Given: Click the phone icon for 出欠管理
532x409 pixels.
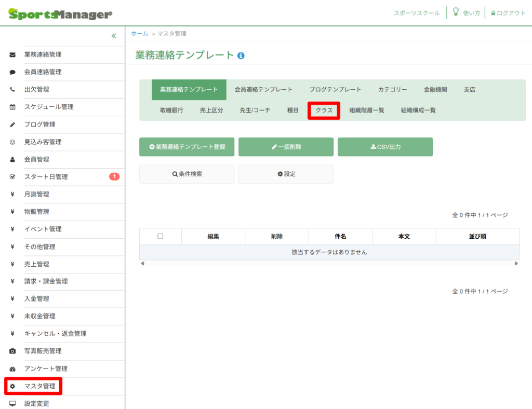Looking at the screenshot, I should coord(12,89).
